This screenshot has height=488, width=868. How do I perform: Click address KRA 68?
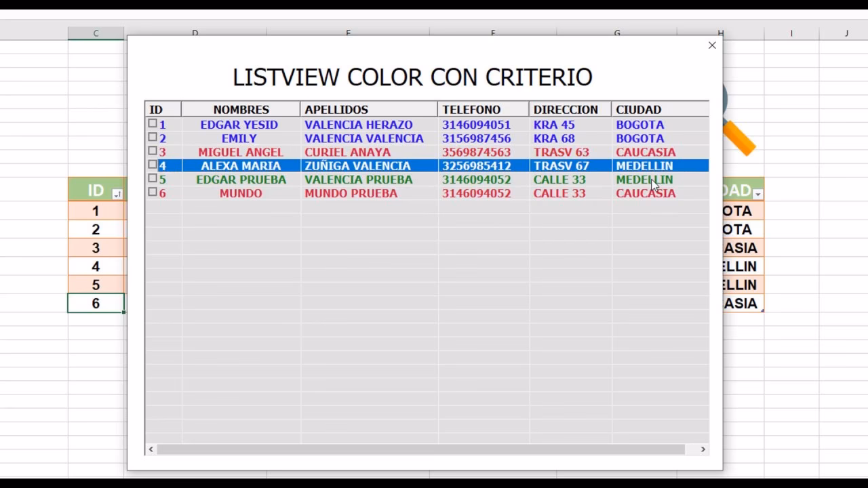554,138
